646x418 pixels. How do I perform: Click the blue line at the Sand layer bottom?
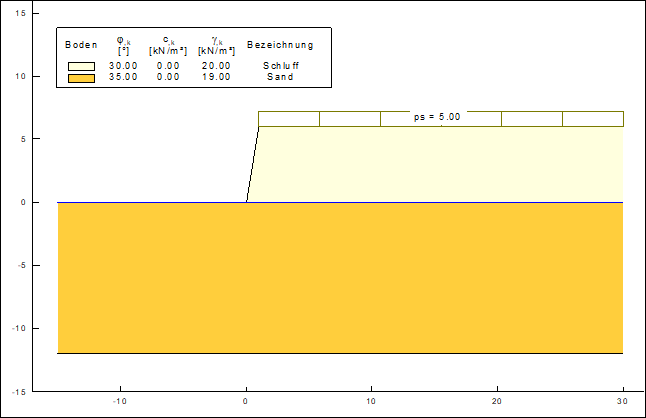[x=340, y=353]
